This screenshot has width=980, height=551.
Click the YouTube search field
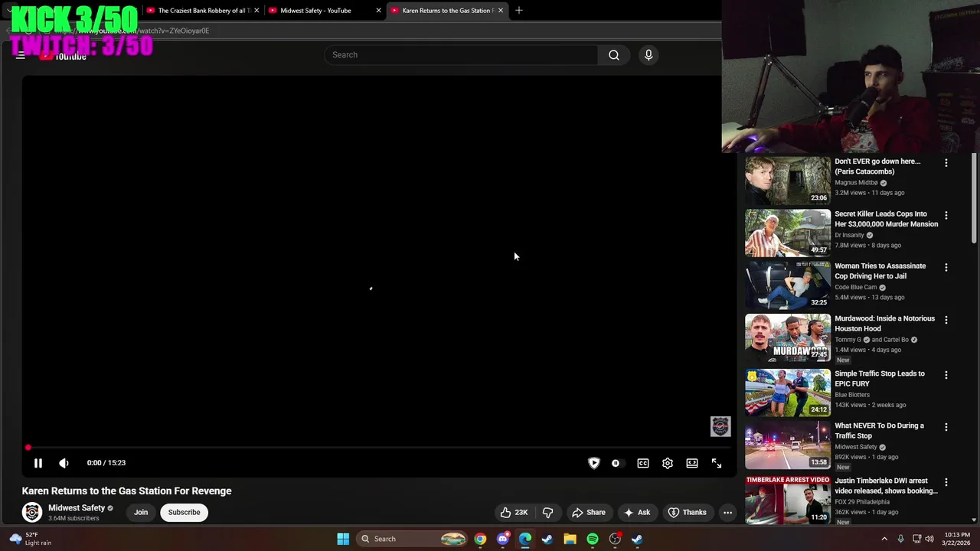(461, 55)
